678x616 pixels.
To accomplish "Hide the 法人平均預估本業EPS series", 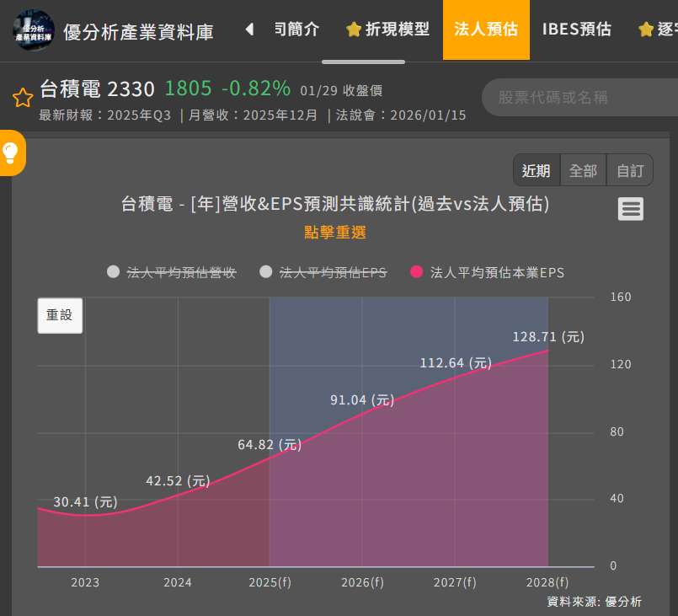I will click(x=489, y=272).
